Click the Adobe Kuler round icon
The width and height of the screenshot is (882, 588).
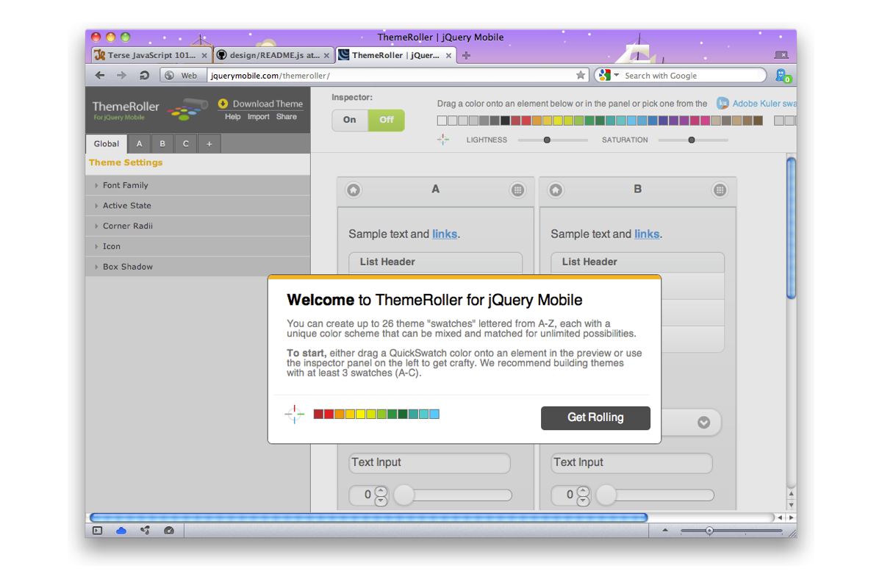click(x=723, y=104)
